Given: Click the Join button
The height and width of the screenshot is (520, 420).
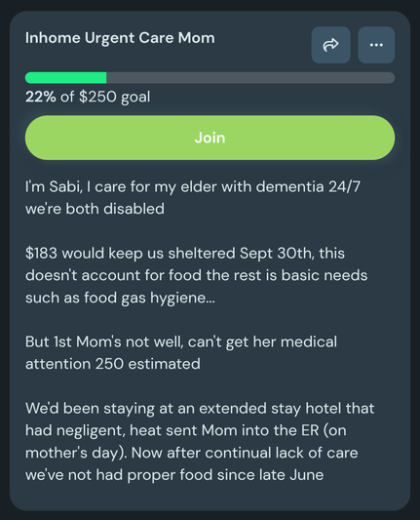Looking at the screenshot, I should pyautogui.click(x=210, y=138).
